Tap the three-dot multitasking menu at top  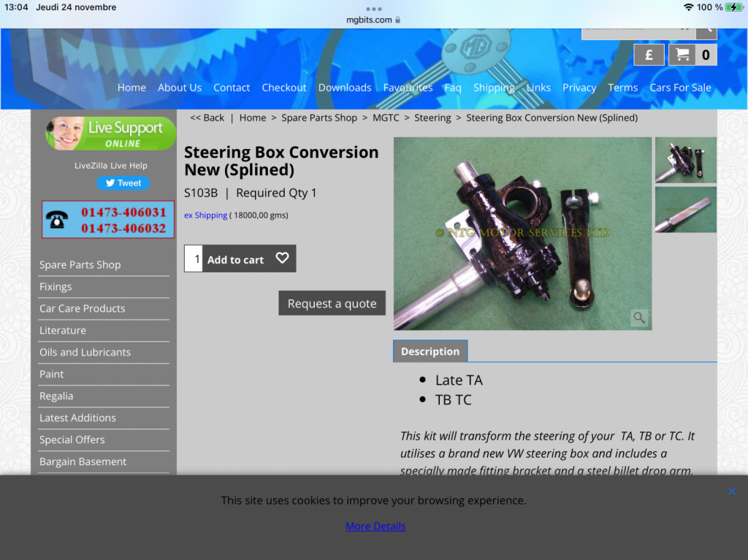[373, 9]
